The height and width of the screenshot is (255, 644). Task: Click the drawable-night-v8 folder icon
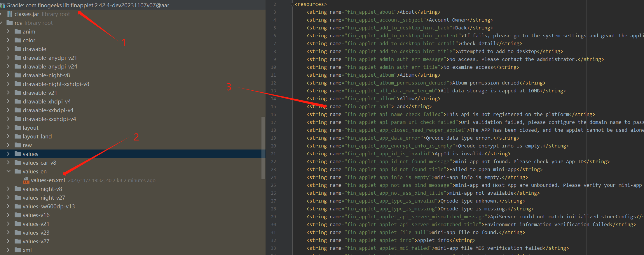pyautogui.click(x=18, y=75)
